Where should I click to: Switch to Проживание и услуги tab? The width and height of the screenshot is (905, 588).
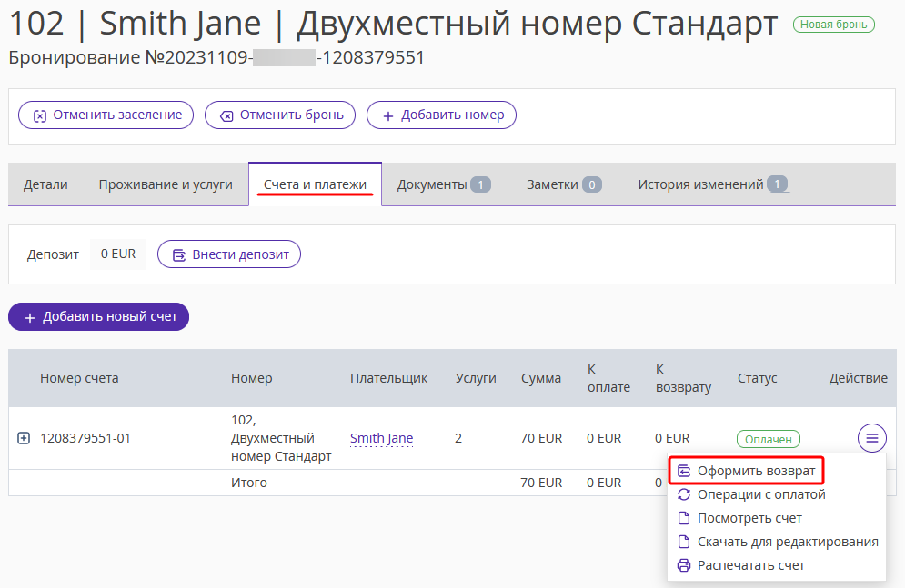(x=166, y=184)
